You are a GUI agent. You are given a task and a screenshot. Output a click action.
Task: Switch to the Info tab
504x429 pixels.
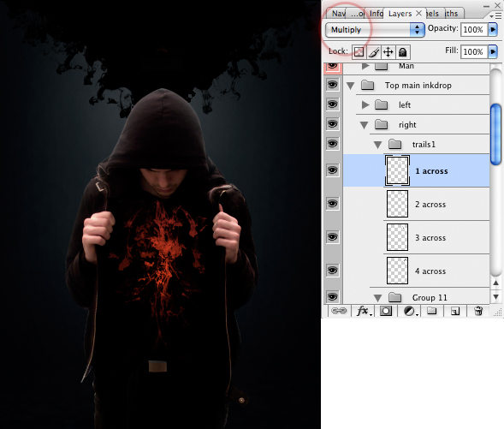click(376, 14)
